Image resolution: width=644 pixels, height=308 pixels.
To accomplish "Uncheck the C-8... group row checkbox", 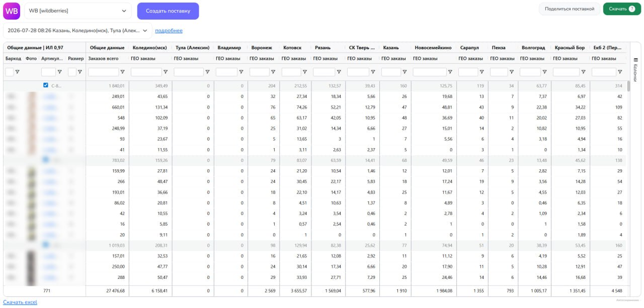I will pyautogui.click(x=46, y=85).
